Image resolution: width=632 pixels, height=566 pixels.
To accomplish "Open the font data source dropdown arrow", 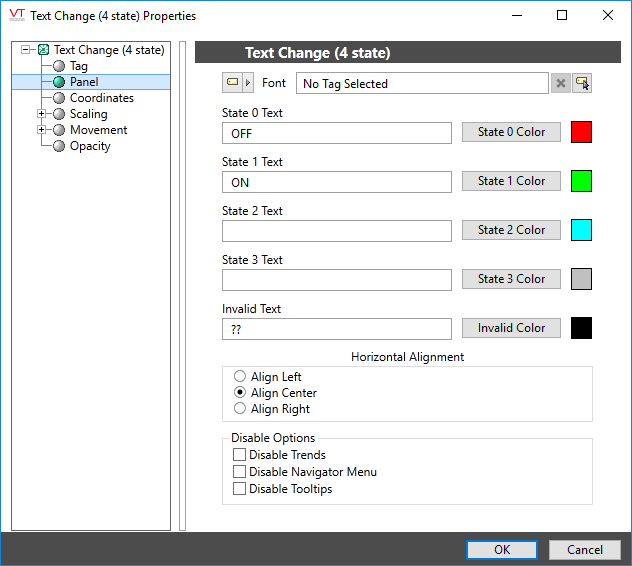I will point(249,83).
